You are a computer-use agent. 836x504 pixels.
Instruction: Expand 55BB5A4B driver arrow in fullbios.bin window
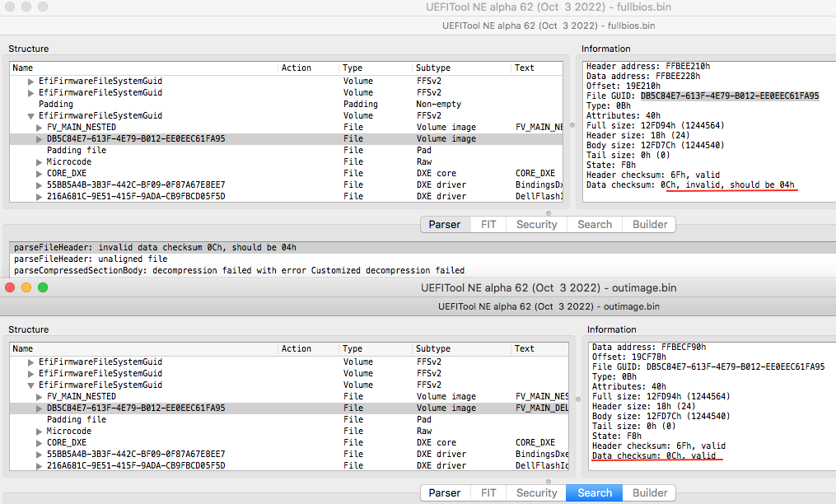(x=39, y=185)
